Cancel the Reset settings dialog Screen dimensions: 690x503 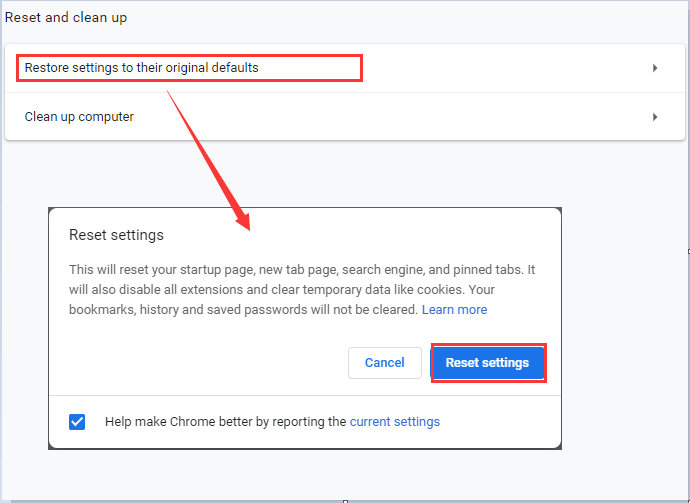pyautogui.click(x=385, y=363)
